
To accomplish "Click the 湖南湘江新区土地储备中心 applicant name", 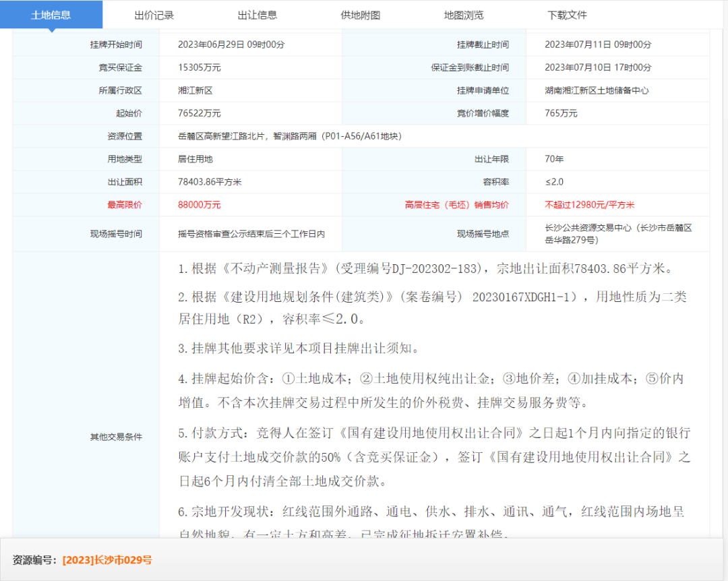I will tap(597, 90).
